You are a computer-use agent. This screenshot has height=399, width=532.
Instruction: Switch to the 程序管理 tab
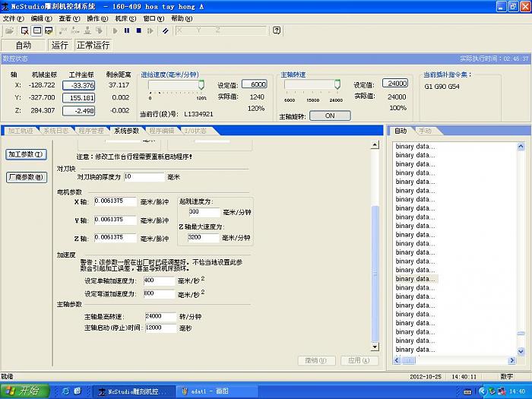(91, 131)
